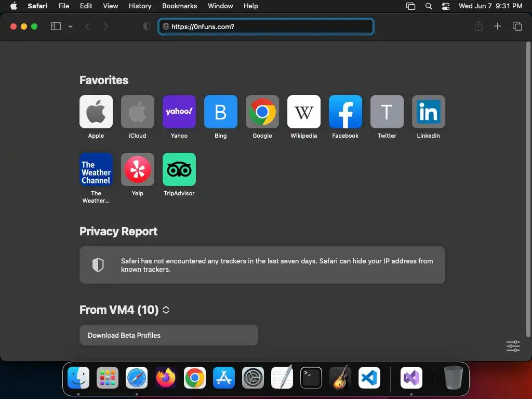
Task: Open TextEdit from the Dock
Action: click(x=282, y=378)
